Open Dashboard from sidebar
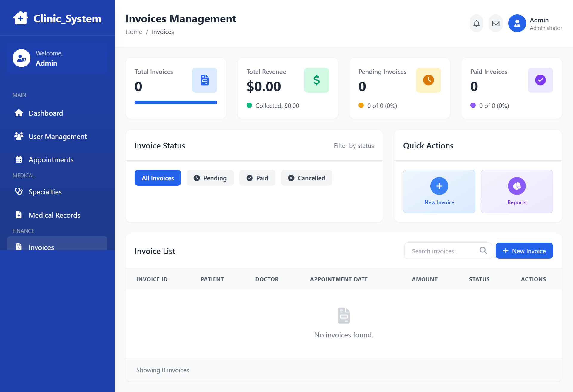 tap(46, 113)
